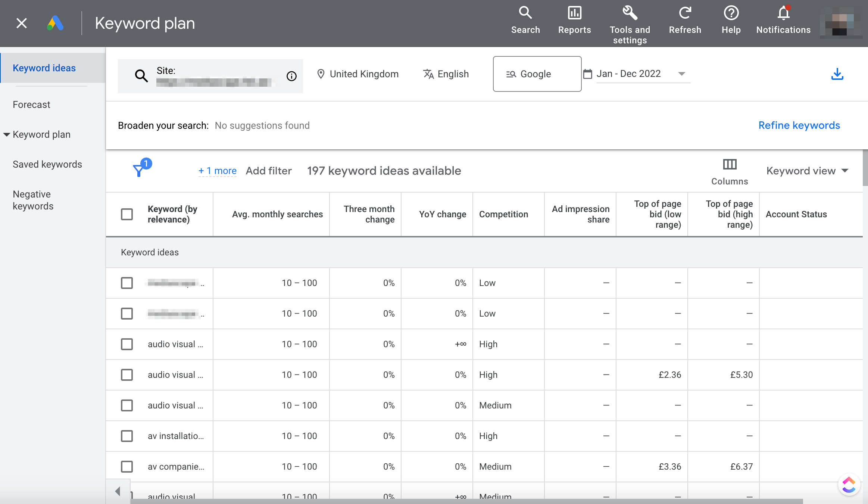Sort by Keyword (by relevance) column
The image size is (868, 504).
click(172, 214)
